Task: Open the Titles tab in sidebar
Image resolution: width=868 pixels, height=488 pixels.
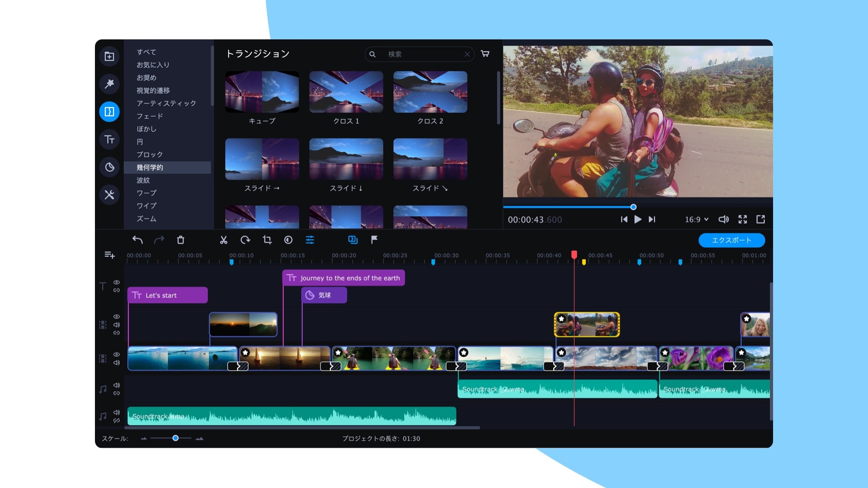Action: 109,139
